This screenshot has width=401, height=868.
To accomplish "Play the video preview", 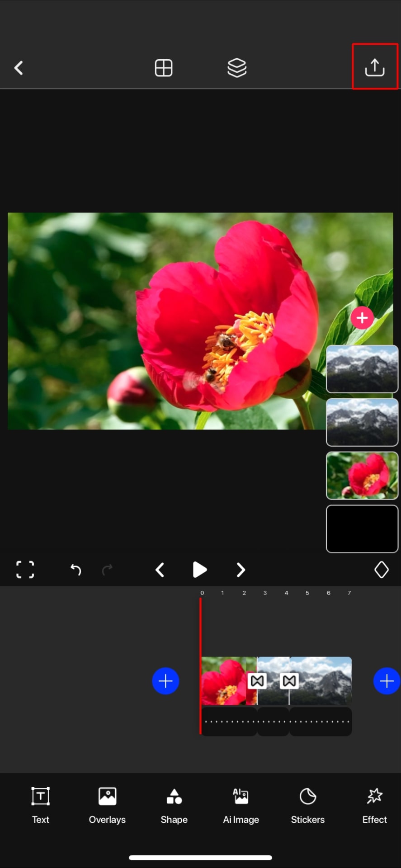I will pyautogui.click(x=199, y=570).
